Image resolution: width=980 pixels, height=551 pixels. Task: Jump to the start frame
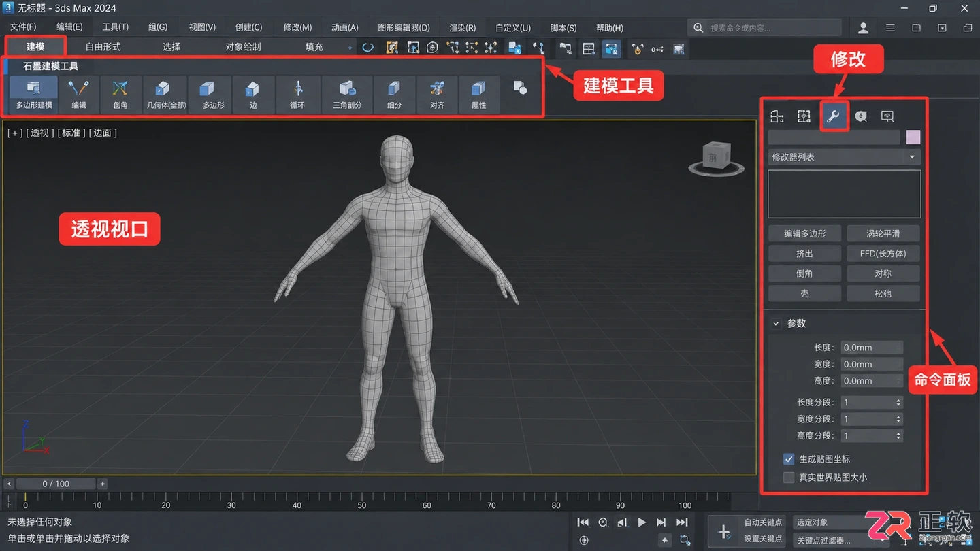583,522
